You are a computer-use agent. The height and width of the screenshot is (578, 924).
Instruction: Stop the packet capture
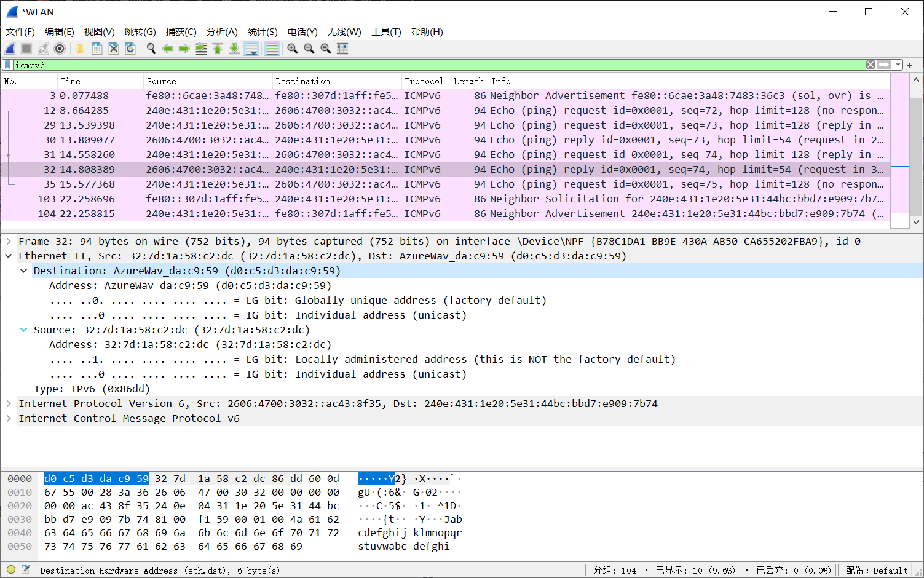(x=26, y=49)
